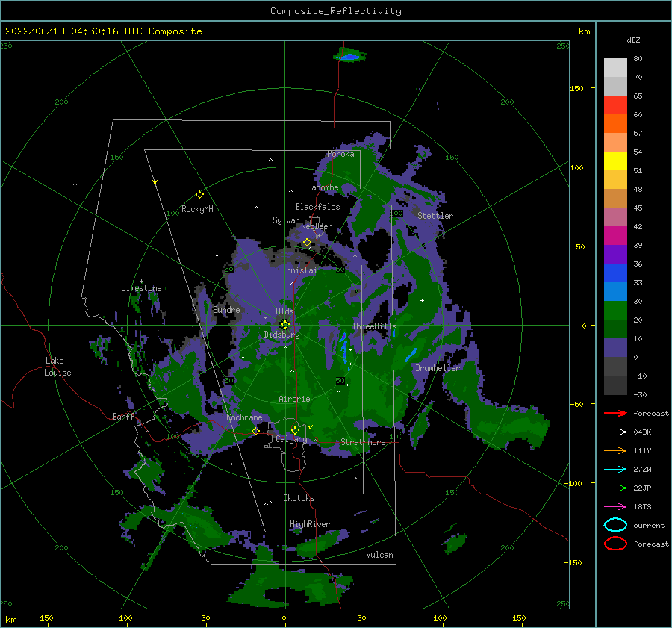Click the Olds city label
This screenshot has height=628, width=672.
pyautogui.click(x=284, y=311)
